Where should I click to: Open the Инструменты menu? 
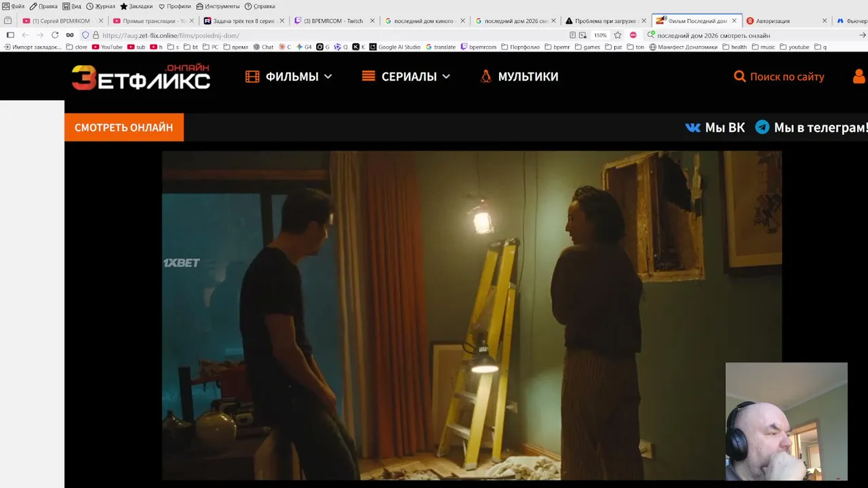pyautogui.click(x=218, y=6)
